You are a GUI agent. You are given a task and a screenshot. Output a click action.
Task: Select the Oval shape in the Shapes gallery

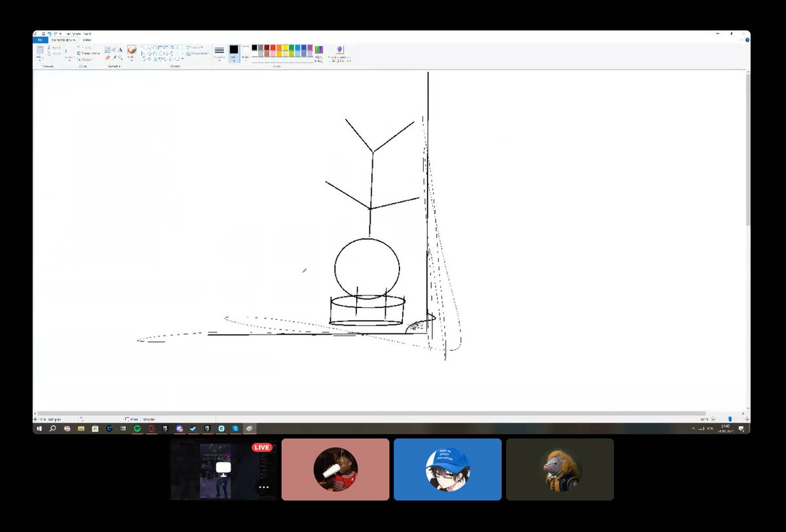click(155, 47)
